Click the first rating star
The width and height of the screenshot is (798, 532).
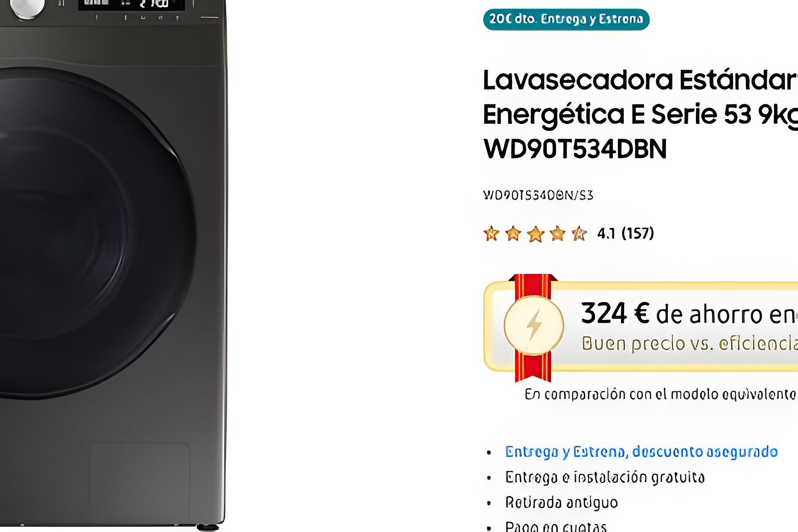point(491,233)
